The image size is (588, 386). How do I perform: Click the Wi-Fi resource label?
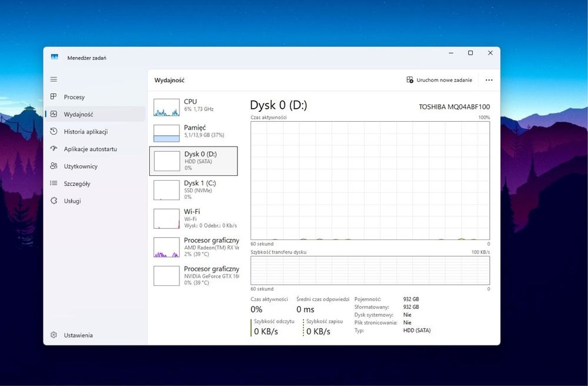pyautogui.click(x=192, y=212)
